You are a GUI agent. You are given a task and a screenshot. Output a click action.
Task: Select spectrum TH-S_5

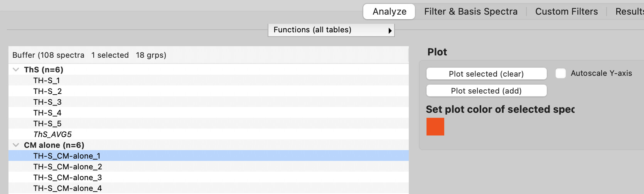(x=208, y=124)
